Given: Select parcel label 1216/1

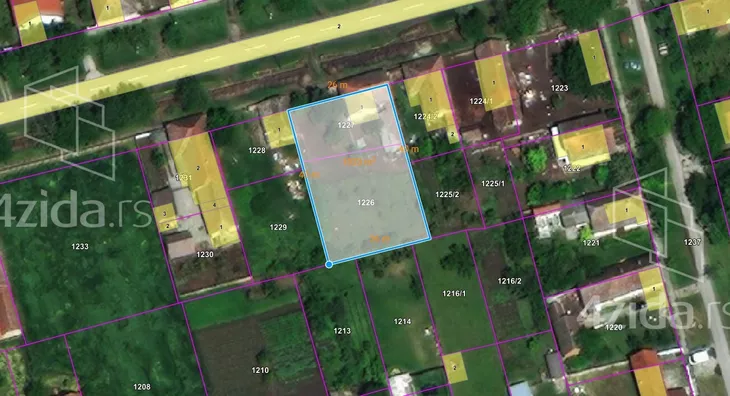Looking at the screenshot, I should pyautogui.click(x=454, y=293).
